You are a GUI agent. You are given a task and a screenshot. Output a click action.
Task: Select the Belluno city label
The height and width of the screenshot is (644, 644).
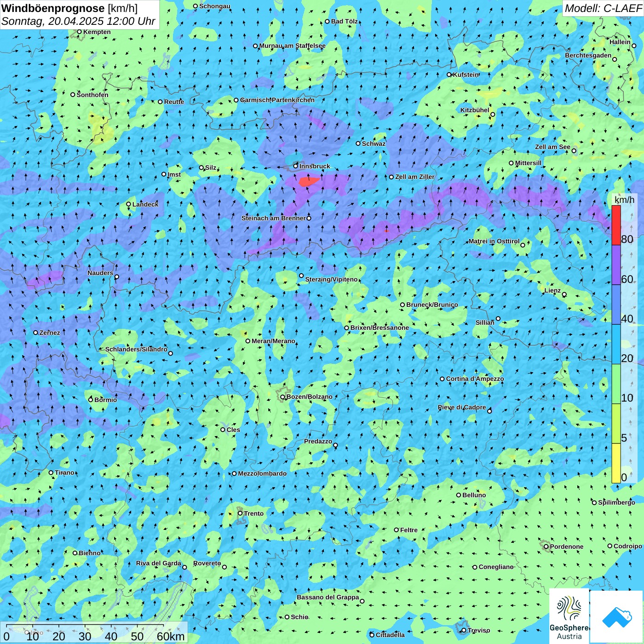(x=474, y=495)
